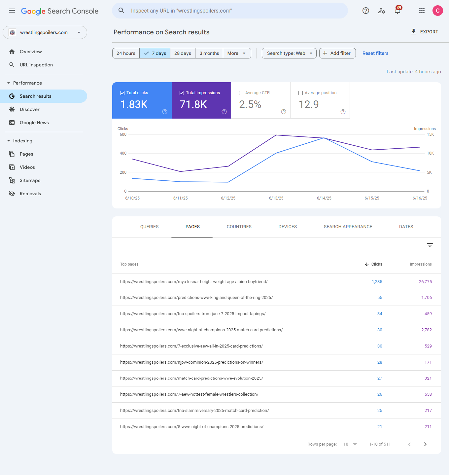Viewport: 449px width, 476px height.
Task: Uncheck the Total clicks checkbox
Action: click(x=122, y=93)
